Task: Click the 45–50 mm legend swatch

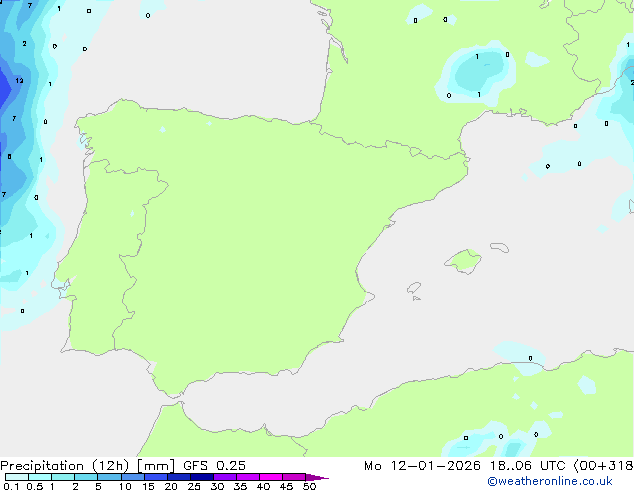Action: click(294, 477)
